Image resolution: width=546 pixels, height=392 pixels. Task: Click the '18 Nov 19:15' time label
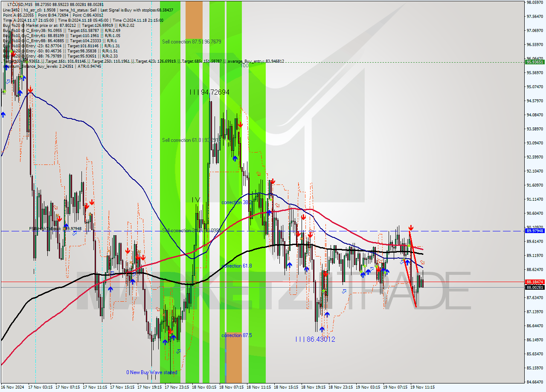[x=313, y=388]
